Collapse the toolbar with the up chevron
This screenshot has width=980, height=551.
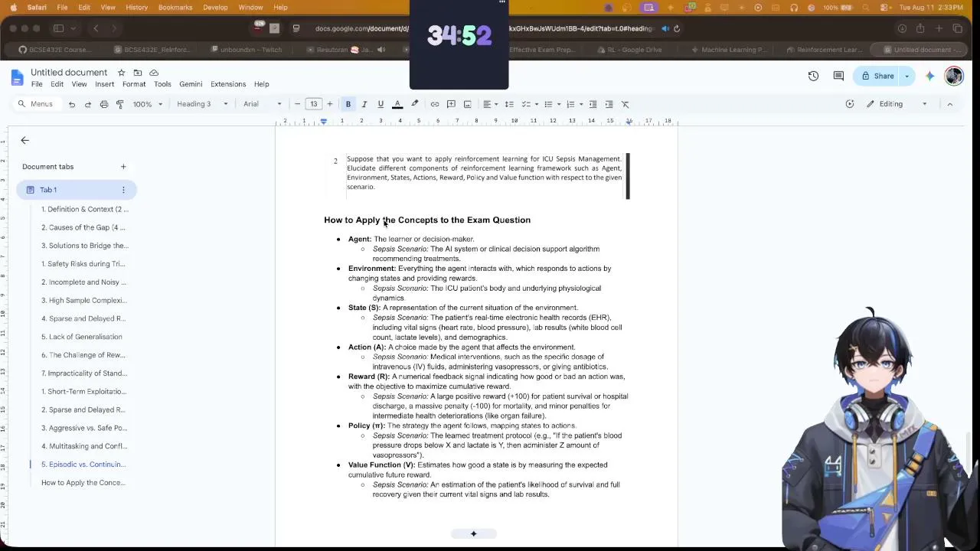click(x=950, y=104)
